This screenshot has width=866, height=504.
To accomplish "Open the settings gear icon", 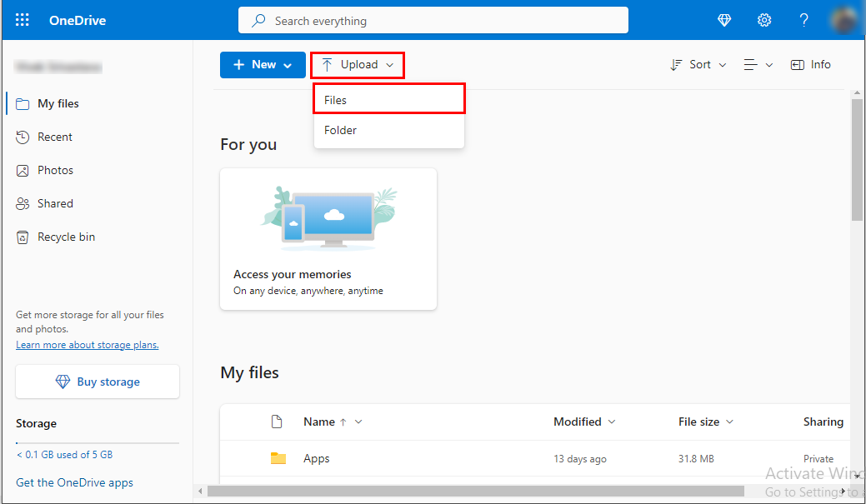I will (763, 21).
